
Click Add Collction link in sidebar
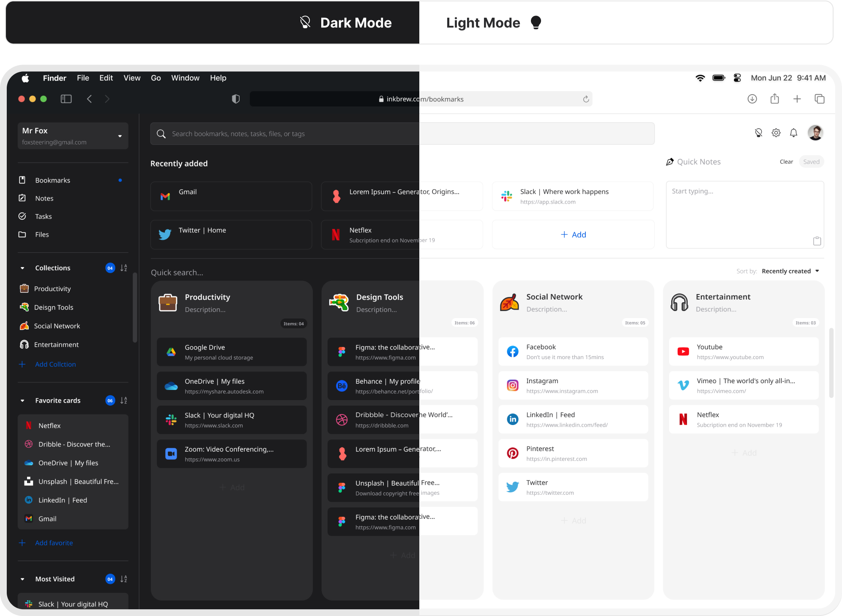click(x=55, y=364)
